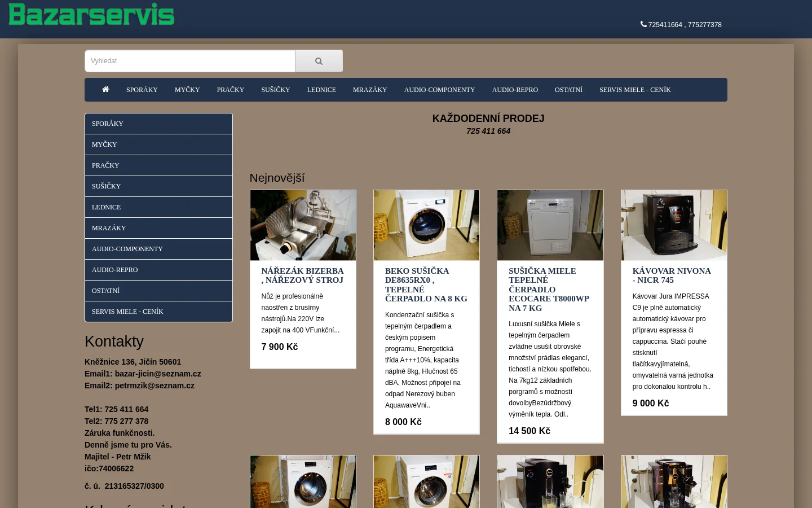Open the nářezák Bizerba slicer photo
Screen dimensions: 812x508
[303, 225]
